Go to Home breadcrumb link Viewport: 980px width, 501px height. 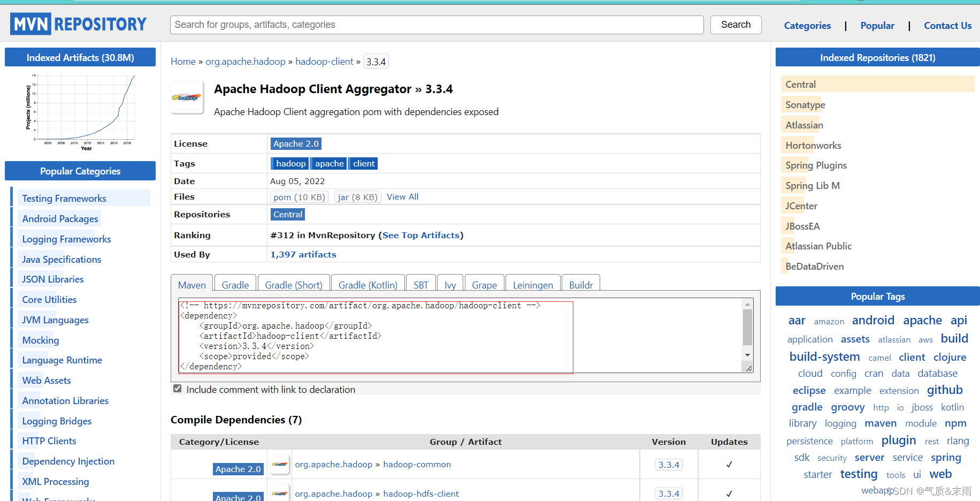click(183, 62)
